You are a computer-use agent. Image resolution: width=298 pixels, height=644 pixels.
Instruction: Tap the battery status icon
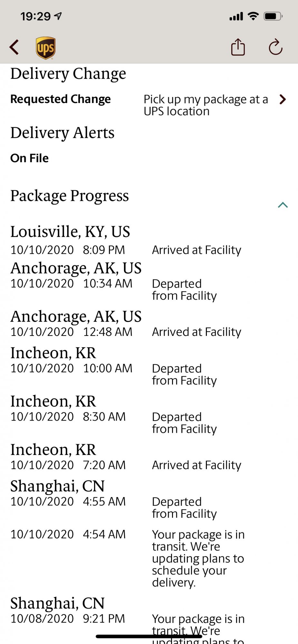[x=273, y=16]
